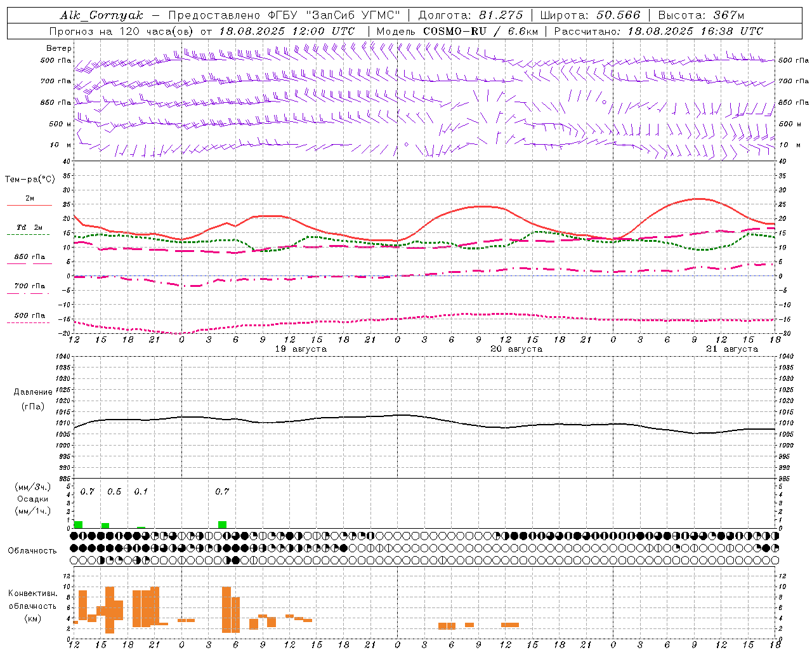This screenshot has height=650, width=812.
Task: Click the dotted line sample under legend 500 гПа
Action: [29, 323]
